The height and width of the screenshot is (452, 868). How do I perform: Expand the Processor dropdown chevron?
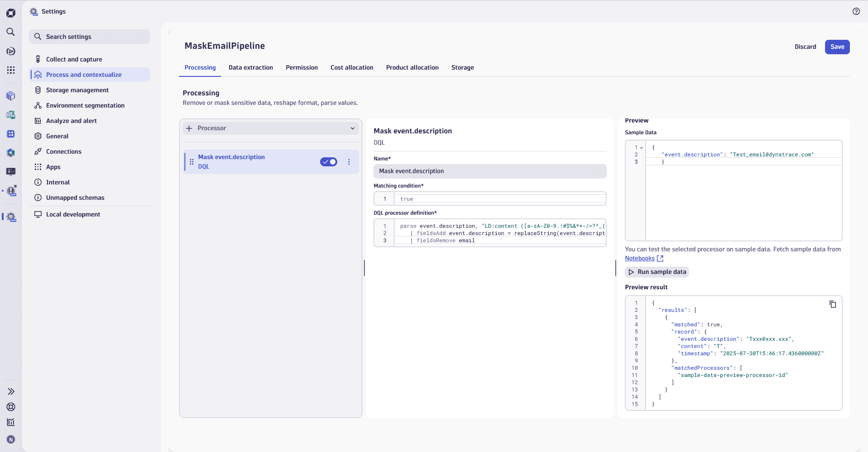(x=353, y=128)
